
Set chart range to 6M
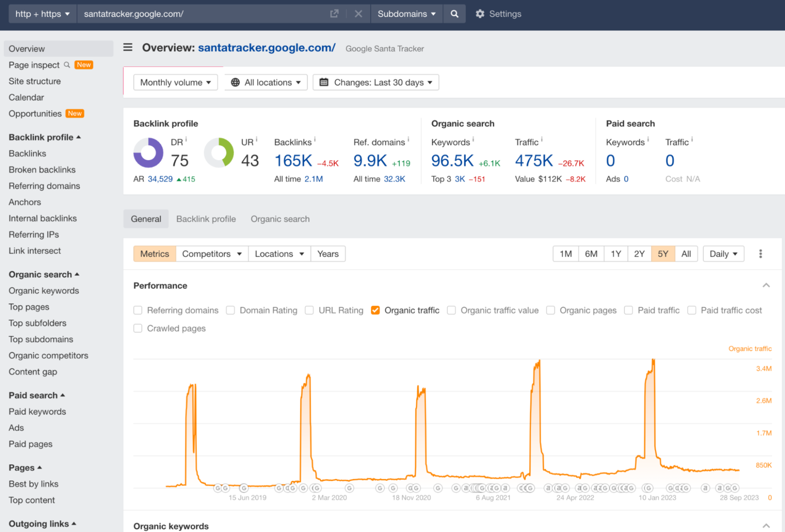point(591,254)
